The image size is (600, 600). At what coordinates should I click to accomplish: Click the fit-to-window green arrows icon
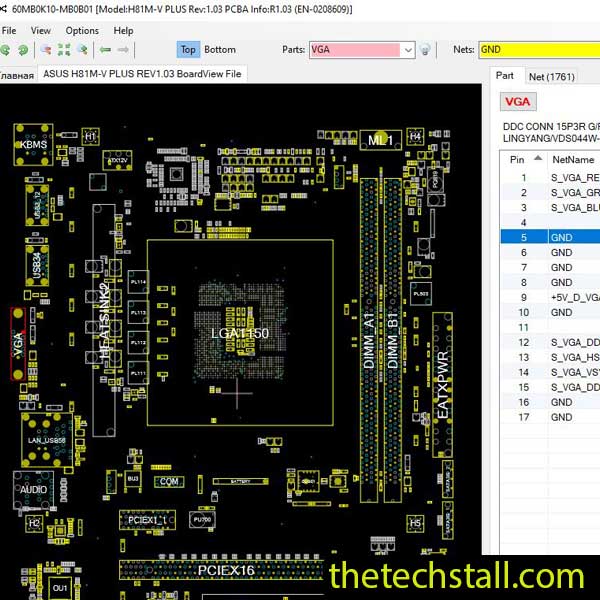point(64,49)
